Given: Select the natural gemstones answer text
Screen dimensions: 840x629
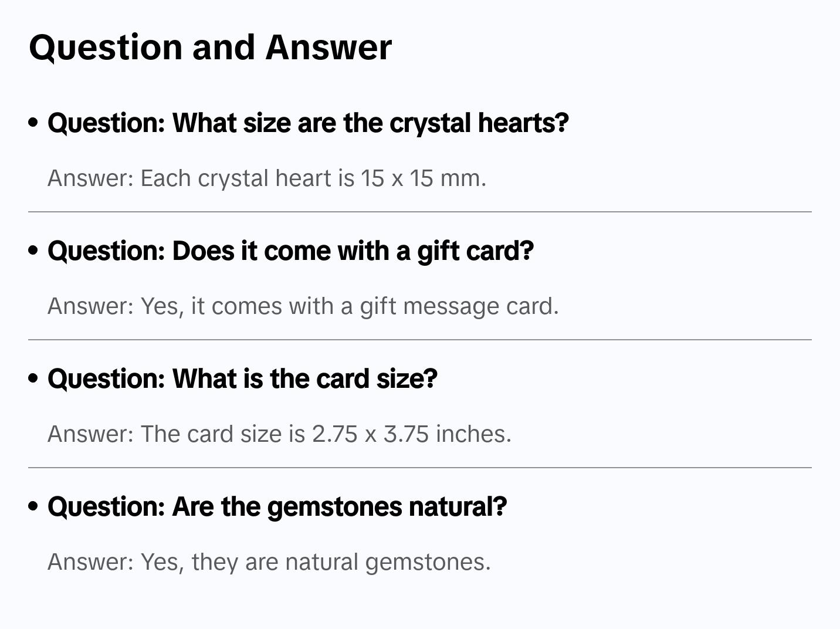Looking at the screenshot, I should coord(269,562).
